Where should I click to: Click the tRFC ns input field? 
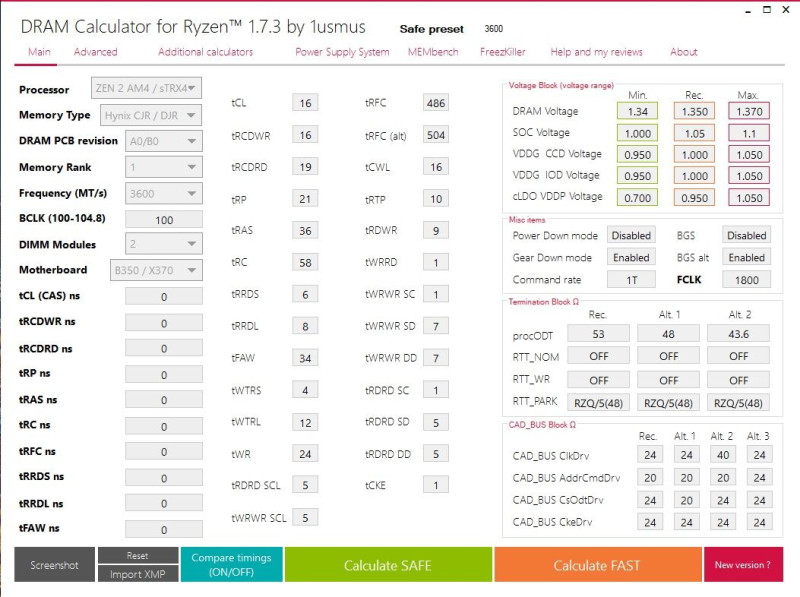point(164,452)
